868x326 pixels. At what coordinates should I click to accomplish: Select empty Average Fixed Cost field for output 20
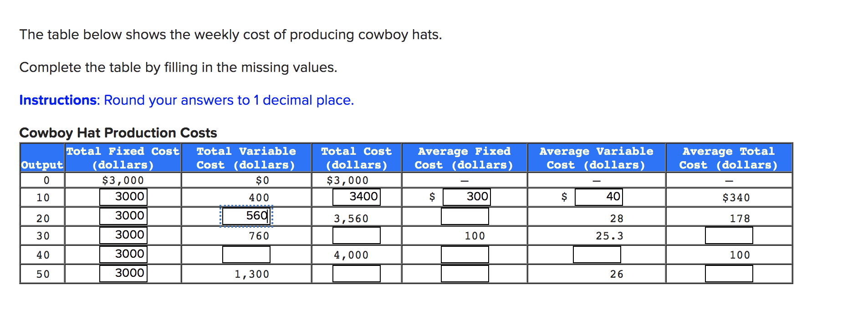[465, 216]
